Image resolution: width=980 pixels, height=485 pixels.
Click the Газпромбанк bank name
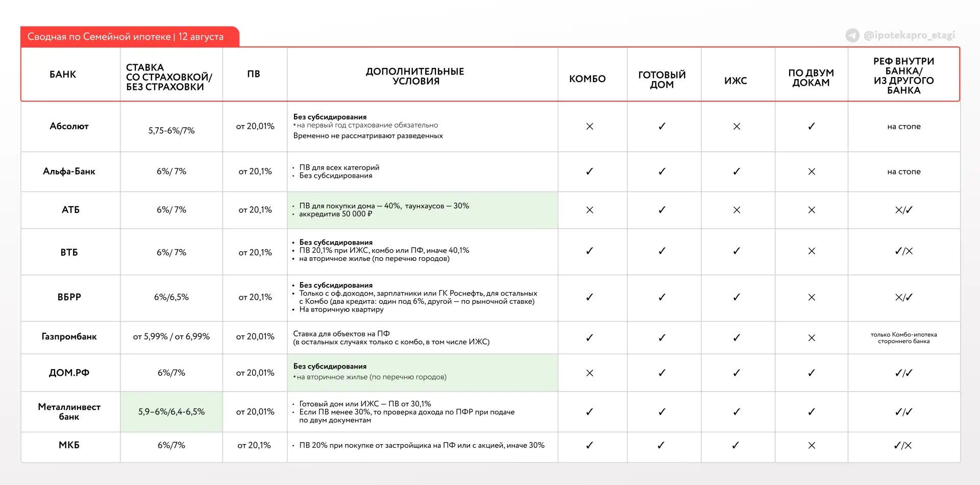[x=69, y=336]
